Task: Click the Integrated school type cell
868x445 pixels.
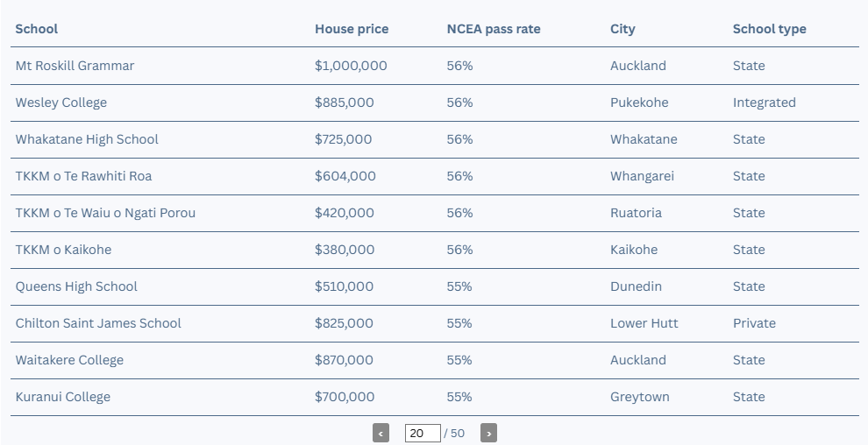Action: [x=765, y=102]
